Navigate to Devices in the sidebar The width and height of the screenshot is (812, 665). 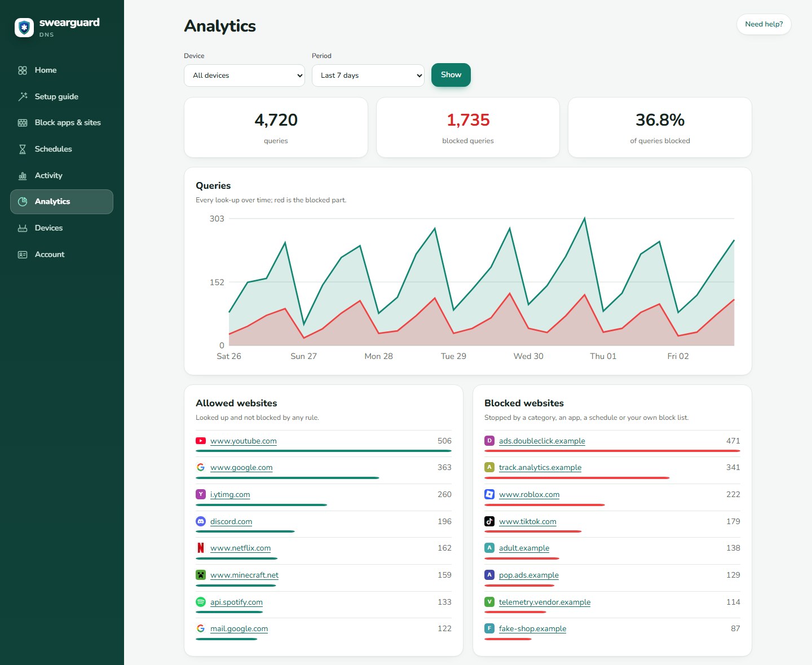pyautogui.click(x=61, y=228)
